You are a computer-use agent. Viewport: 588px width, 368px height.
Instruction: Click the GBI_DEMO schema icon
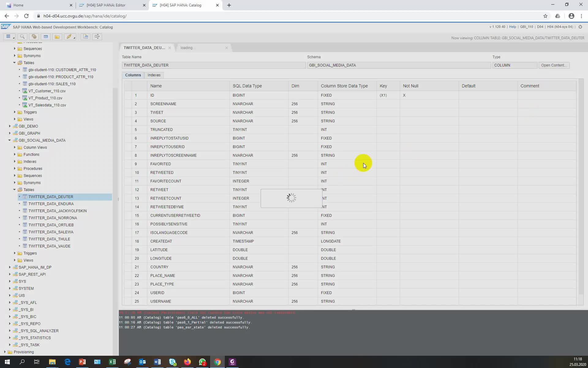click(15, 126)
